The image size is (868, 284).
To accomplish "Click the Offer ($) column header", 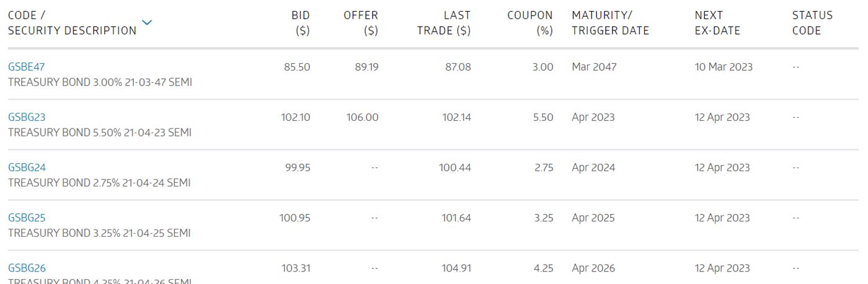I will [x=361, y=23].
